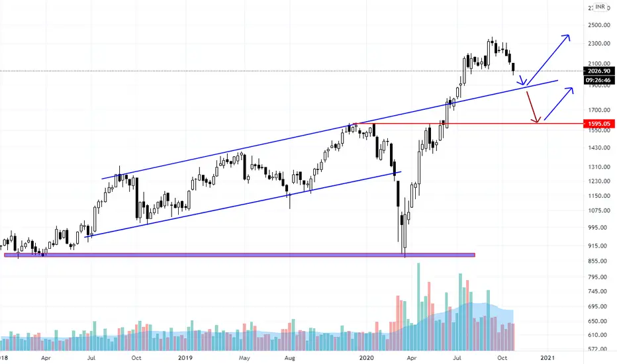The width and height of the screenshot is (617, 364).
Task: Click the upper blue channel trend line
Action: [330, 130]
